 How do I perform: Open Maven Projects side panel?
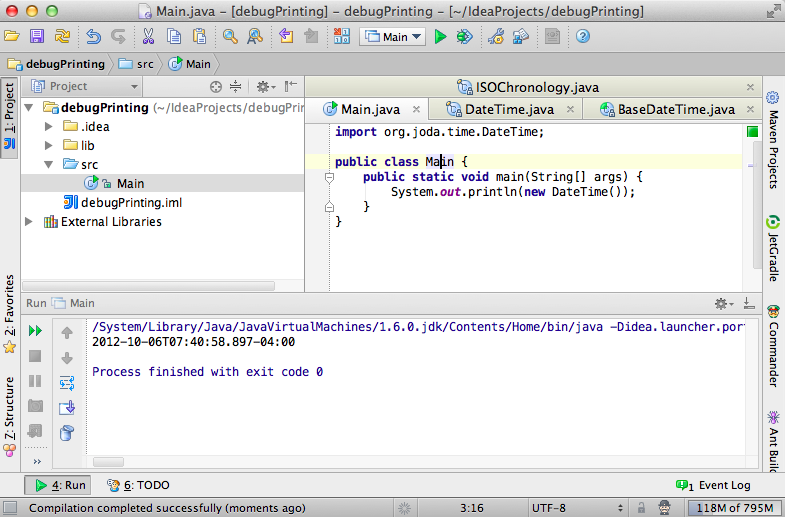(x=773, y=140)
